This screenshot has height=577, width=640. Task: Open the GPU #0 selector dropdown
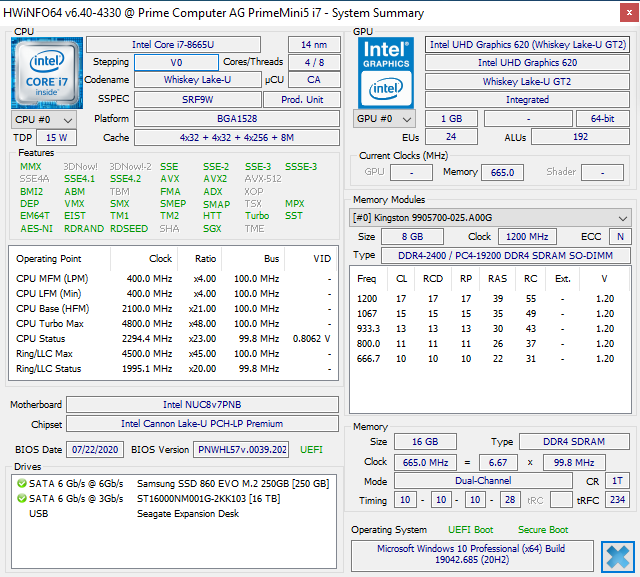tap(385, 119)
